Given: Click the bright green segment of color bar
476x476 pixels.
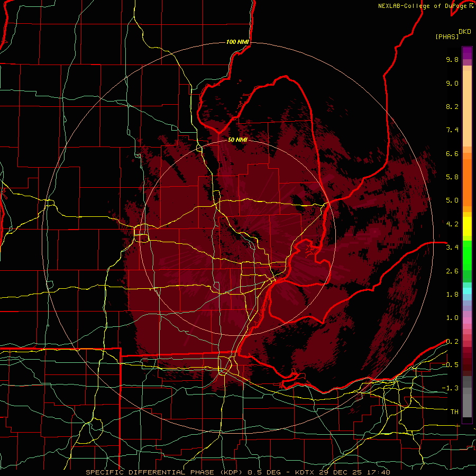Looking at the screenshot, I should click(x=467, y=254).
